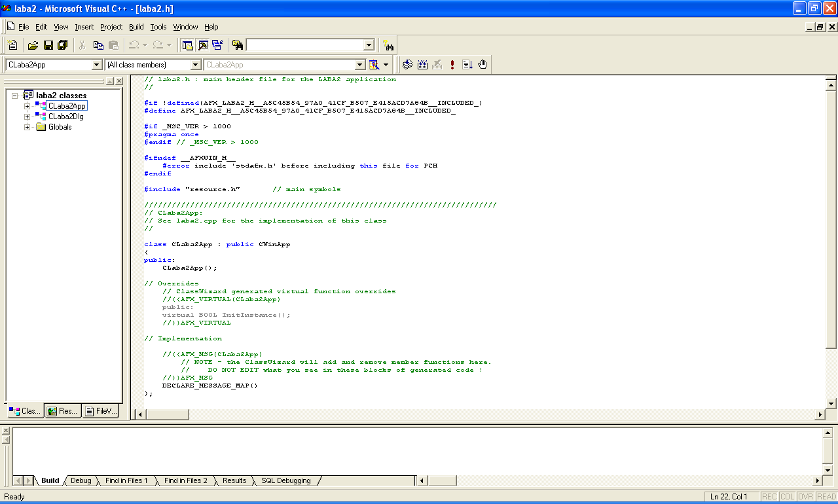838x504 pixels.
Task: Close the workspace pane with its X
Action: 119,81
